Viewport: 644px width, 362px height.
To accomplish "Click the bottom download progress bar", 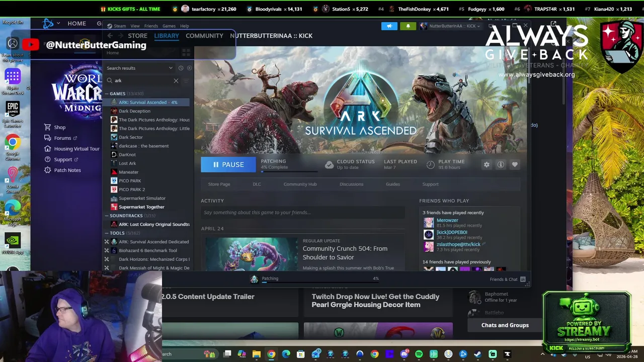I will tap(320, 283).
